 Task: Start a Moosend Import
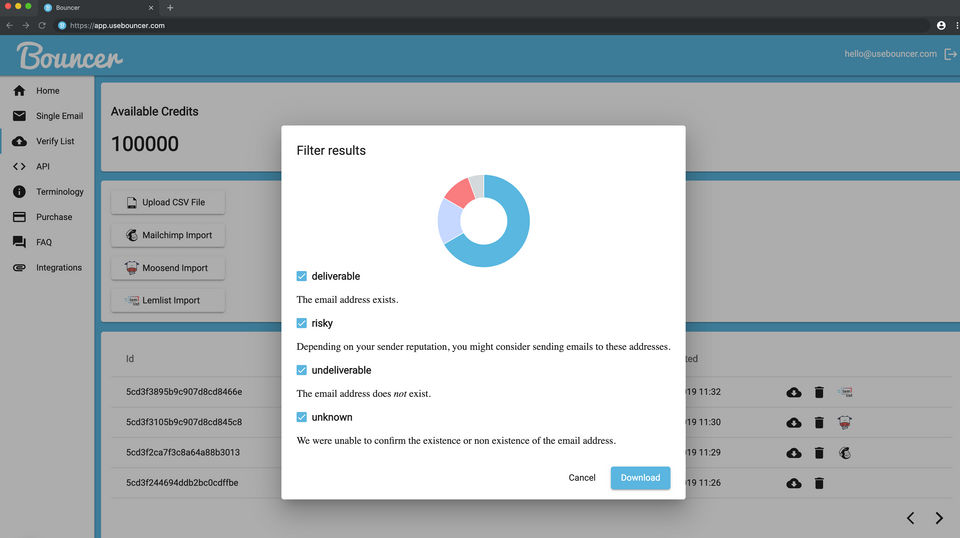point(168,268)
